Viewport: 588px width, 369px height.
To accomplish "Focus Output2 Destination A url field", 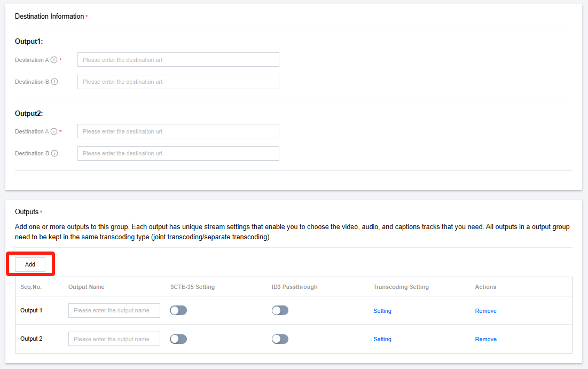I will (x=178, y=131).
